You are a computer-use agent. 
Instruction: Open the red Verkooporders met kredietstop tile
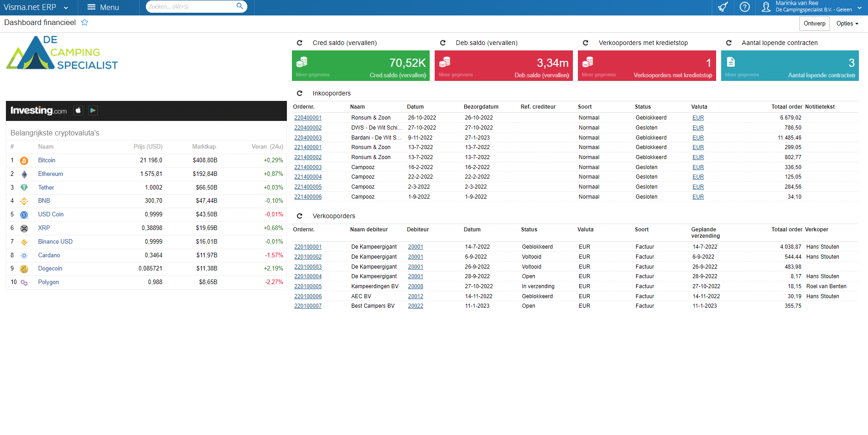coord(646,65)
